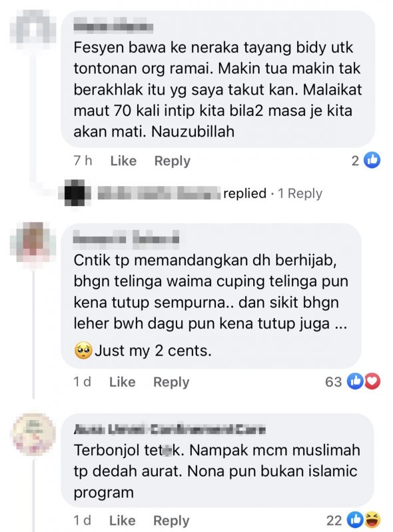Open the blurred author name of first comment
The width and height of the screenshot is (393, 532).
(113, 27)
